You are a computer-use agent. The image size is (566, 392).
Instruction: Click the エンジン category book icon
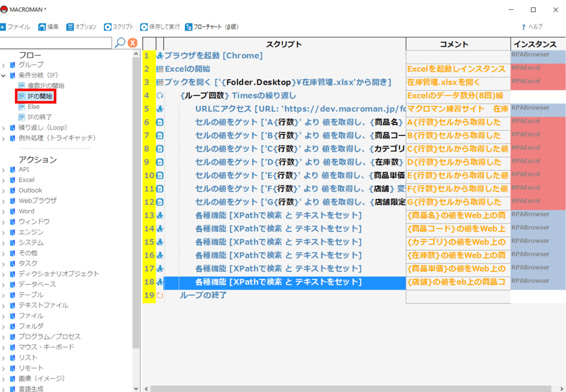point(12,232)
